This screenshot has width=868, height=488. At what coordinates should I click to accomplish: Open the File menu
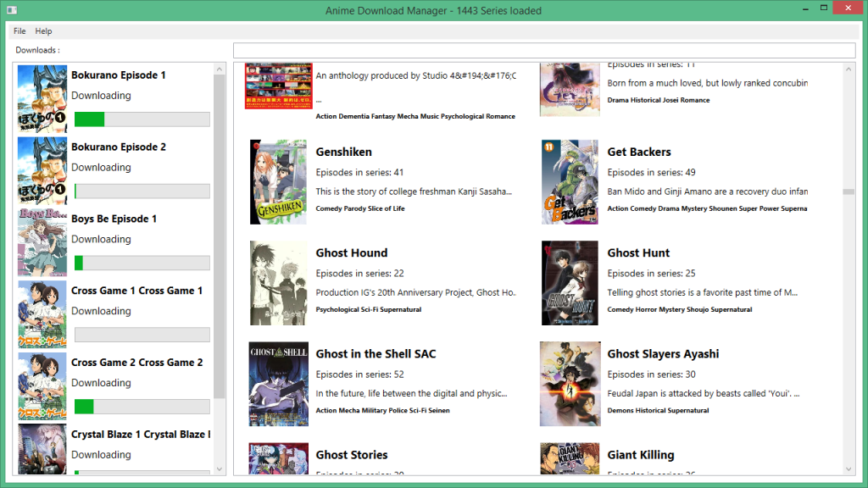tap(19, 31)
